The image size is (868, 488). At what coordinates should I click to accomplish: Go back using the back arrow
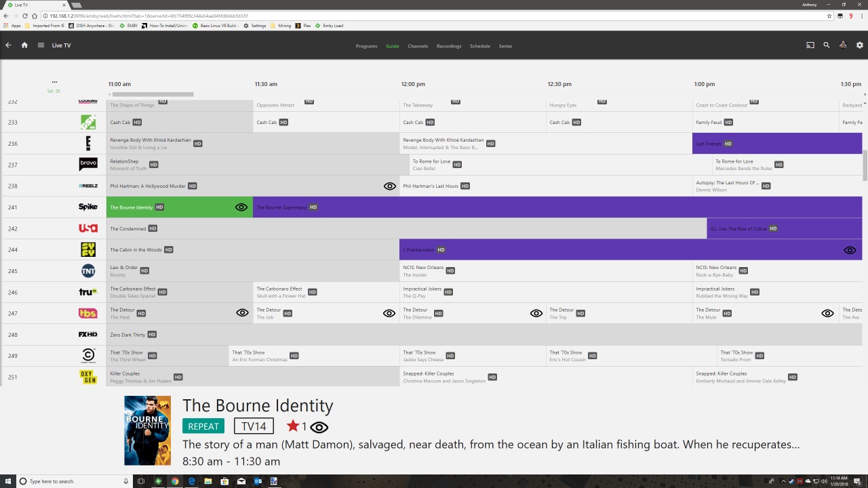coord(7,45)
